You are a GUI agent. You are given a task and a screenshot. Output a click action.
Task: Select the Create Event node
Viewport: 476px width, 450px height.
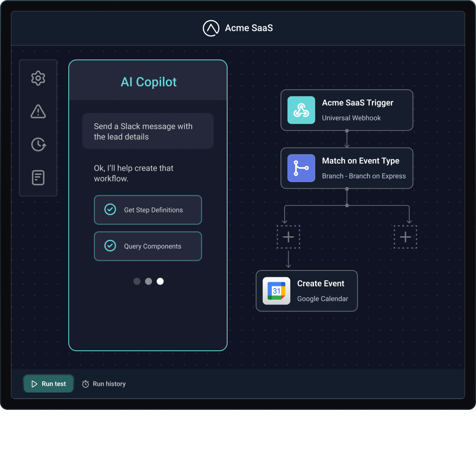pyautogui.click(x=307, y=291)
